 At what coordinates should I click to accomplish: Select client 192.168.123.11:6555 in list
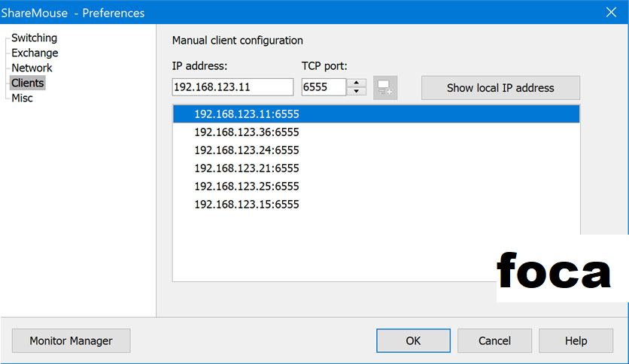(376, 114)
